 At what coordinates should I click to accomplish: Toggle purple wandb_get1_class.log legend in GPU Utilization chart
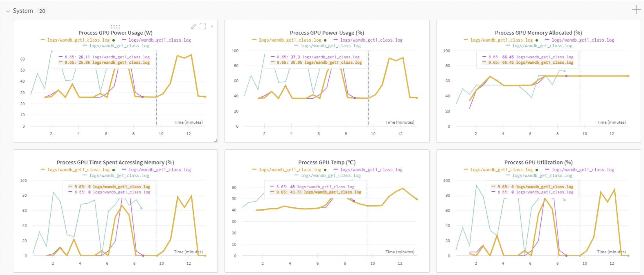(580, 170)
